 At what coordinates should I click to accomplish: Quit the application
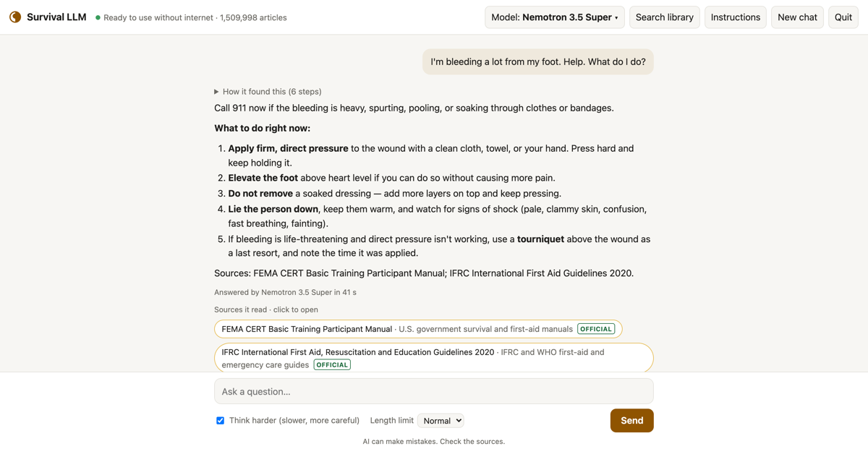pos(843,17)
